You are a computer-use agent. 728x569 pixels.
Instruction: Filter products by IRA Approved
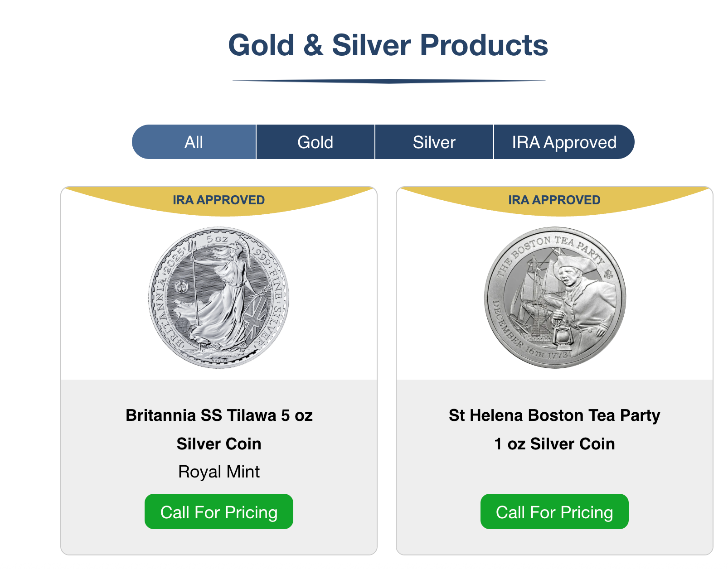pos(564,142)
